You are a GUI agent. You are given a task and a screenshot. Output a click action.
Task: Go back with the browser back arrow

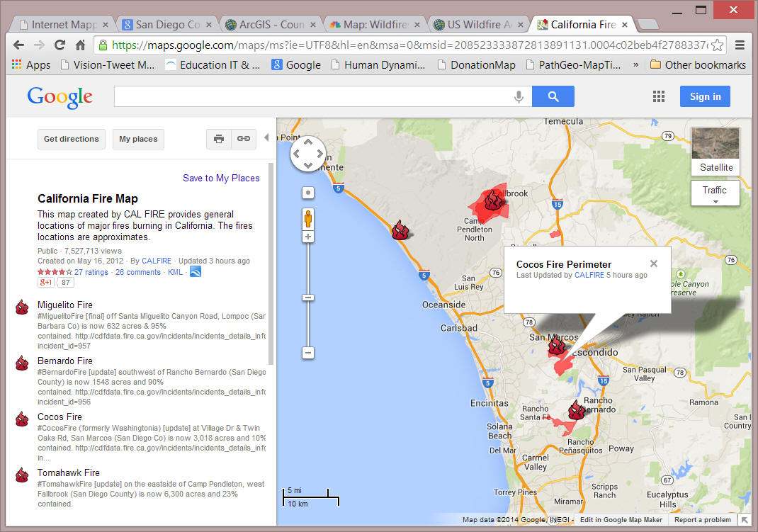coord(18,45)
